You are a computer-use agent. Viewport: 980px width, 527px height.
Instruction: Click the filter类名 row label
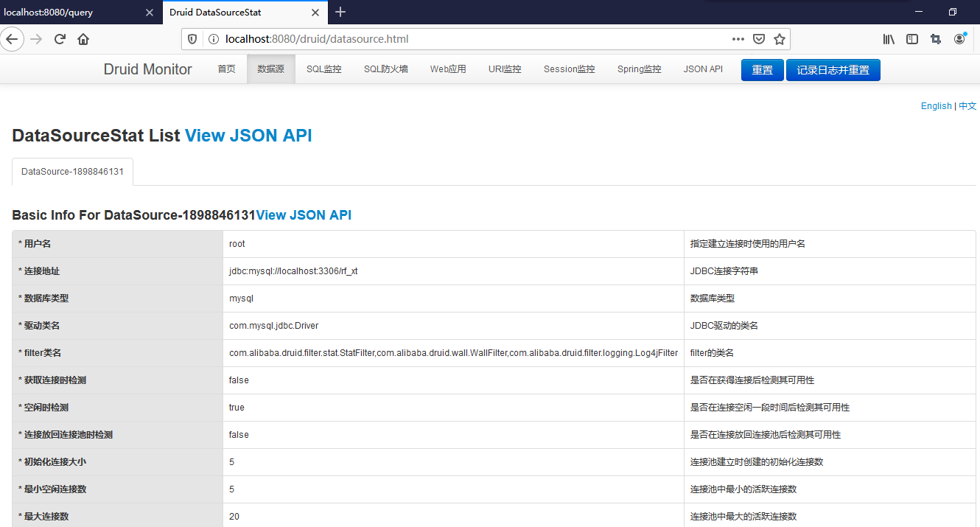(39, 353)
